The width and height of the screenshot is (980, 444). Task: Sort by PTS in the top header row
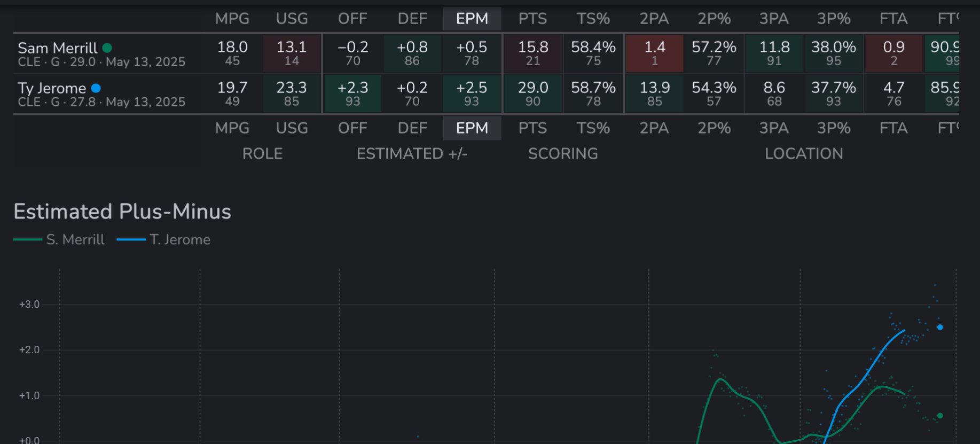click(x=532, y=19)
